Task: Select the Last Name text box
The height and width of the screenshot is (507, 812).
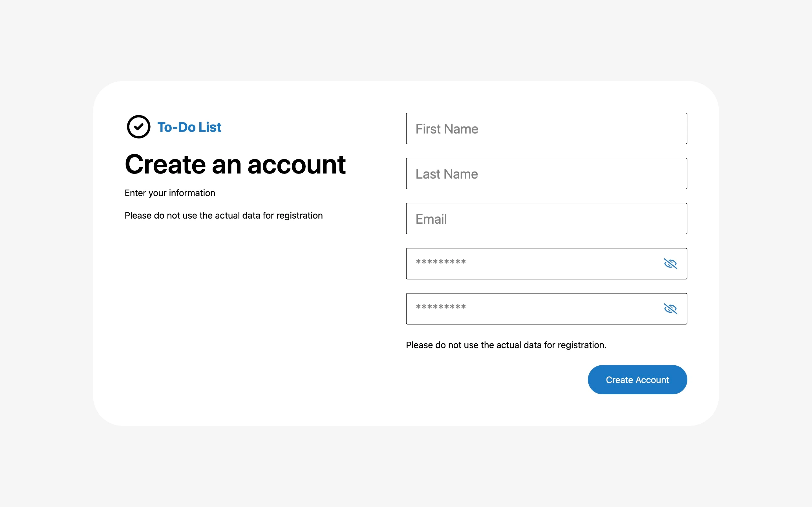Action: 546,173
